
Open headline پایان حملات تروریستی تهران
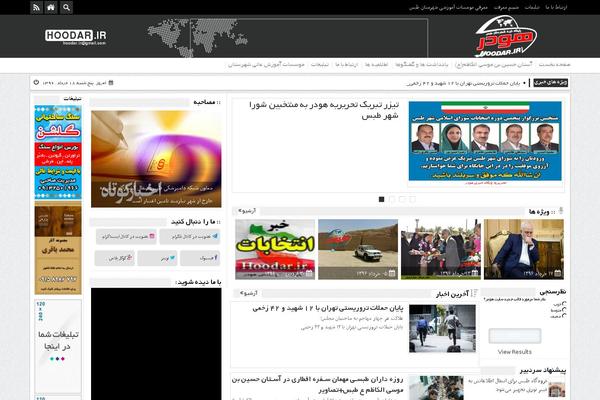(x=328, y=308)
